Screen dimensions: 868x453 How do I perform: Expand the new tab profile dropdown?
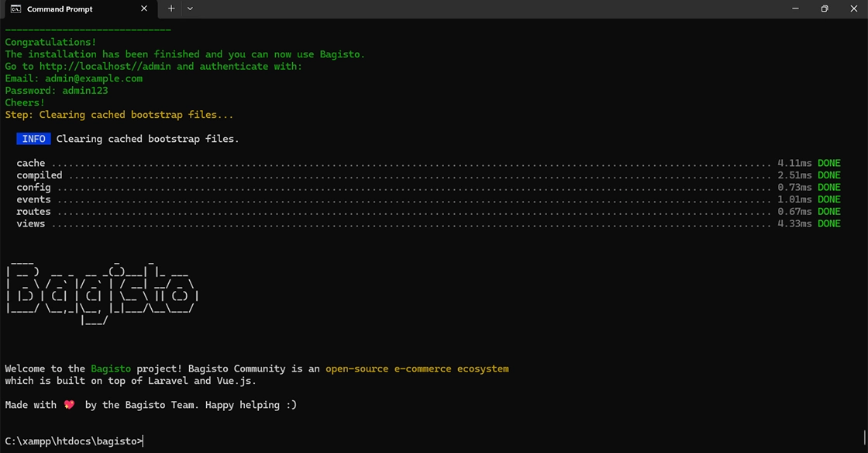(x=190, y=9)
